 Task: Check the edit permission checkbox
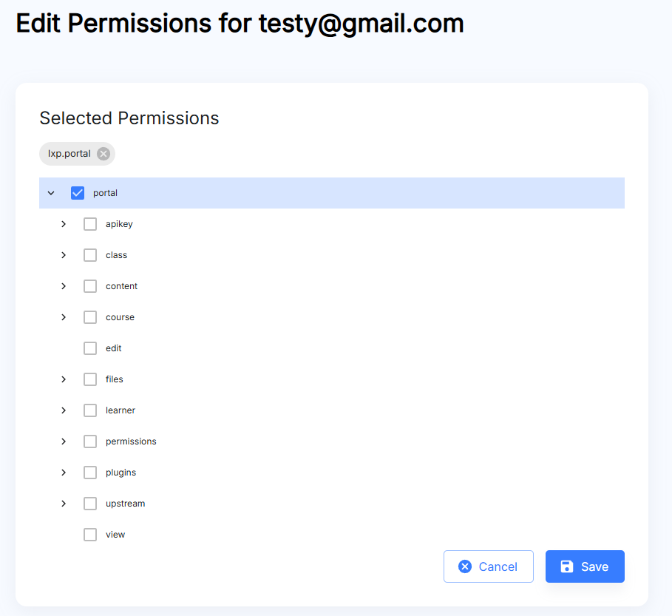point(90,348)
